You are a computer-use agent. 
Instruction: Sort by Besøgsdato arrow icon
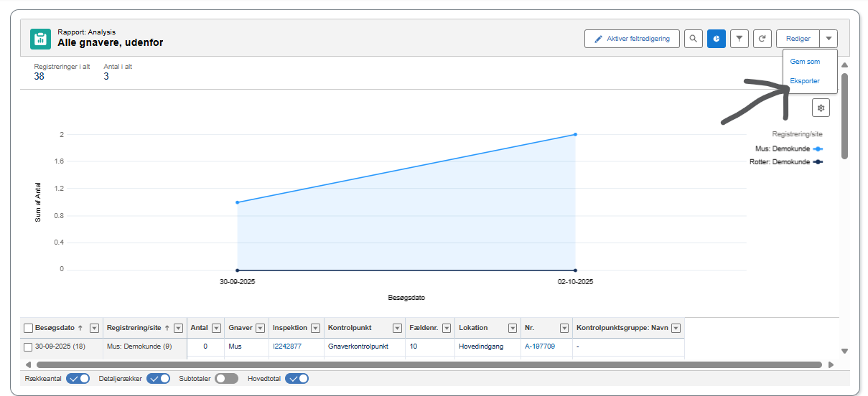point(80,328)
